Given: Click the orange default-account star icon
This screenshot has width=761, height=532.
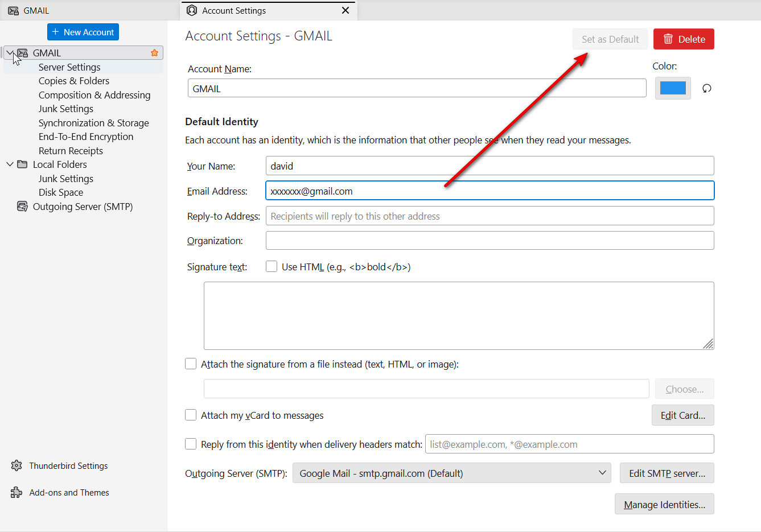Looking at the screenshot, I should tap(154, 53).
